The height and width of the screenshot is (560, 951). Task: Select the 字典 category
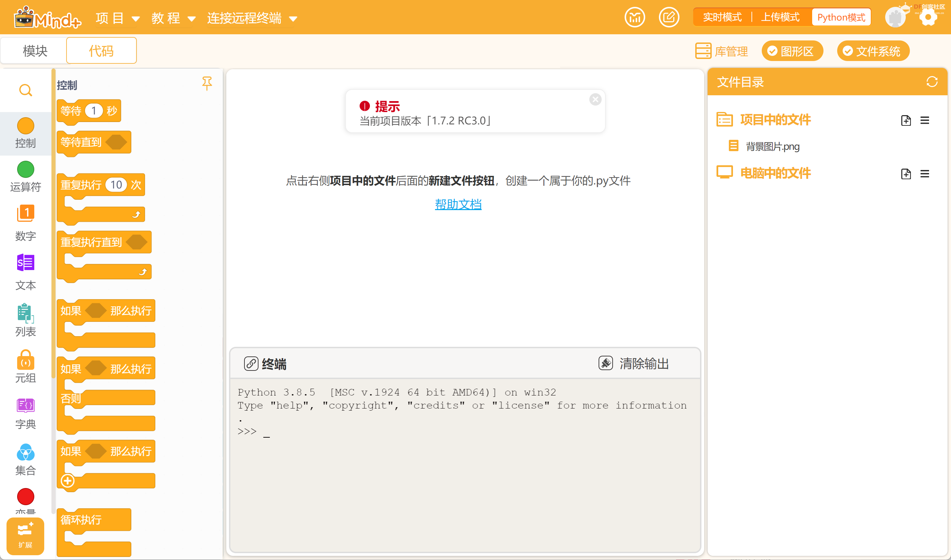pos(25,413)
